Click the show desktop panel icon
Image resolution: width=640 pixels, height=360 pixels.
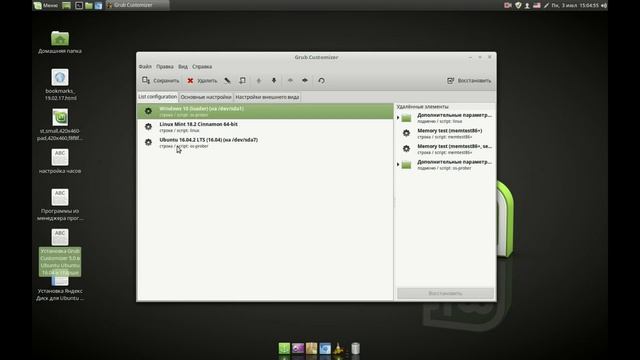point(67,5)
